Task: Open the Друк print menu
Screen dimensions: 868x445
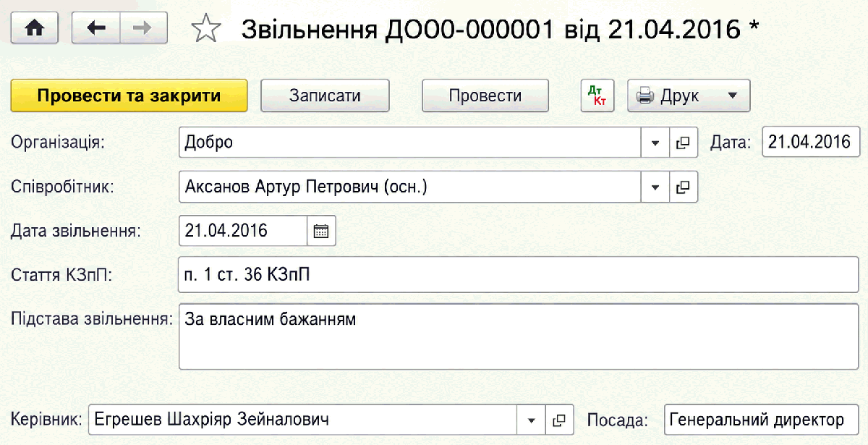Action: [689, 96]
